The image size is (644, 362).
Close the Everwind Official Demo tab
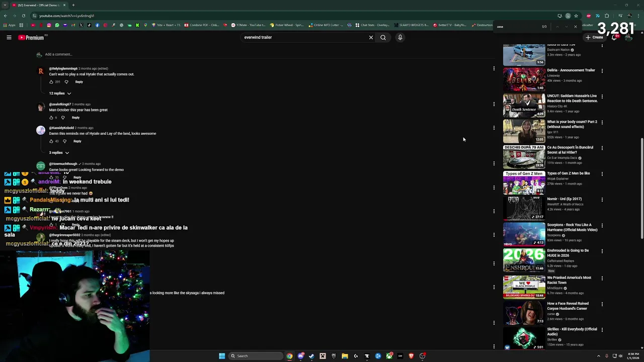(64, 5)
